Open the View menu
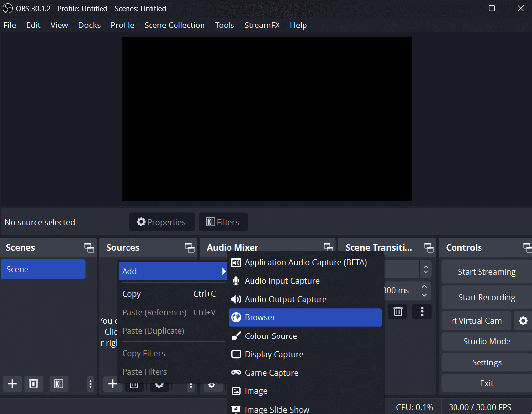 click(x=59, y=25)
